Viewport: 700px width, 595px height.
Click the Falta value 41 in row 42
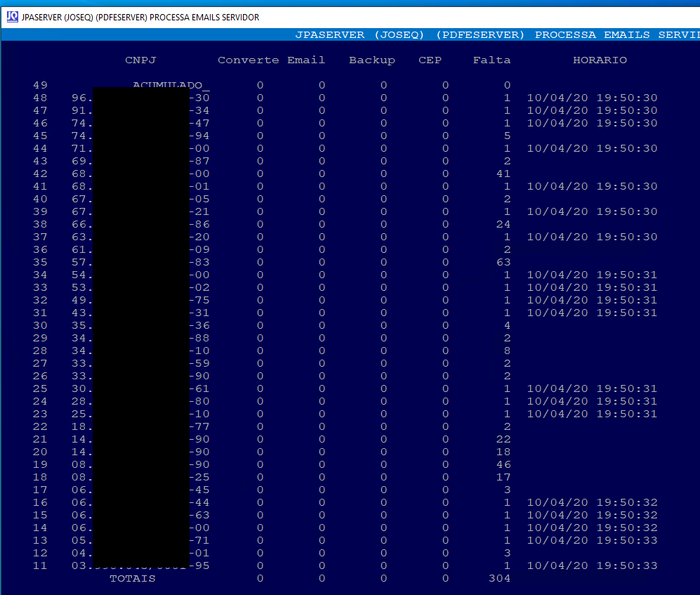coord(503,174)
